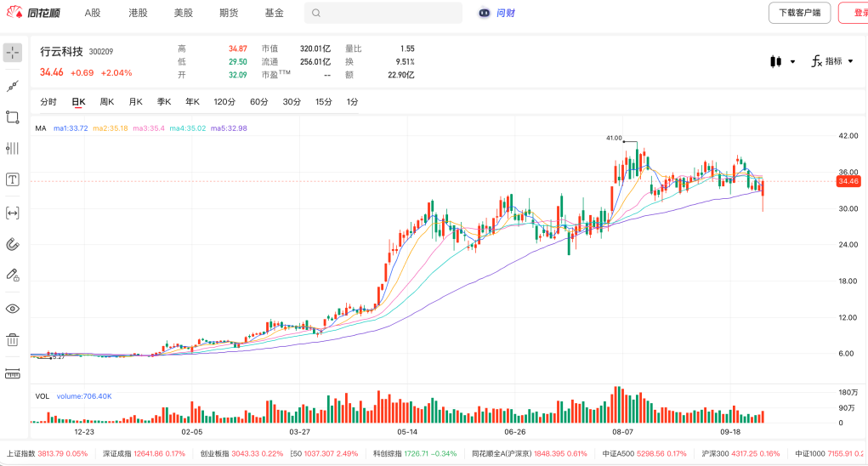Click the ma1:33.72 legend value
Screen dimensions: 868x466
point(71,128)
